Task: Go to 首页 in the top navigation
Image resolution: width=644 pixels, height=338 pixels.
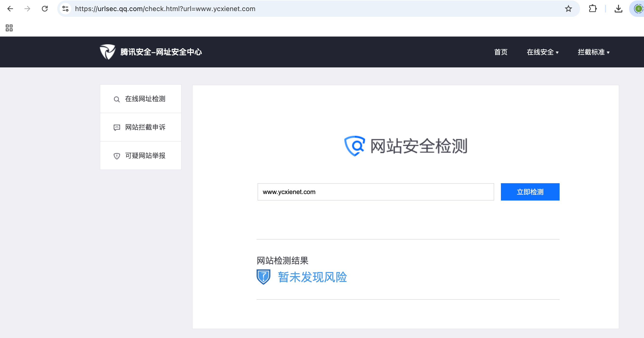Action: [501, 52]
